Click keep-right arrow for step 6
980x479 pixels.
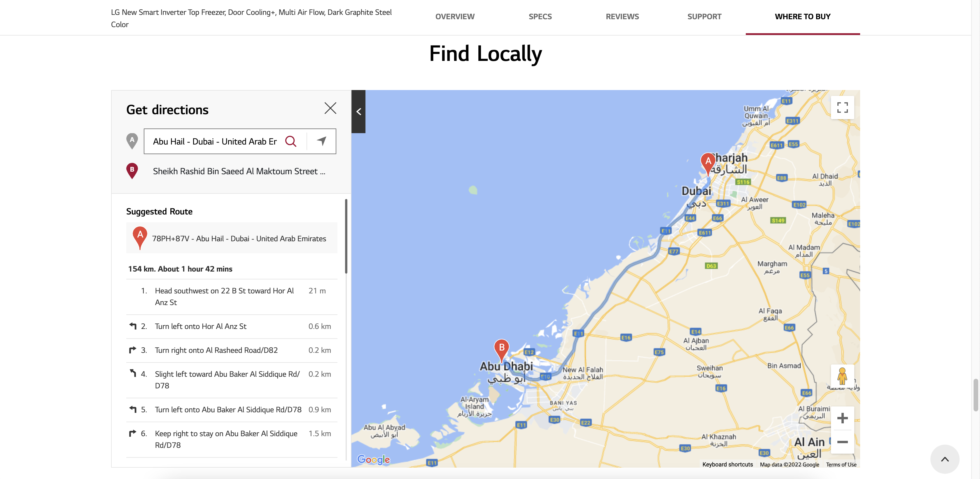click(x=133, y=433)
